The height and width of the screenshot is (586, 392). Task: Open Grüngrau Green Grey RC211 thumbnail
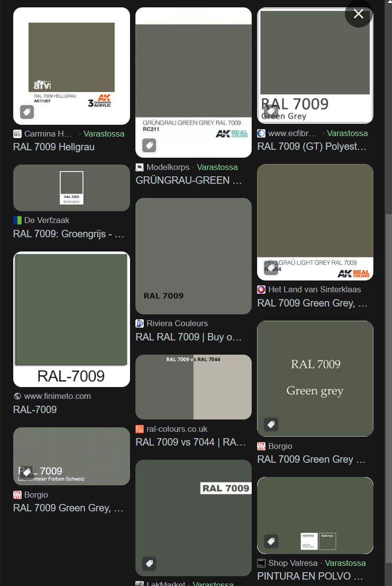[193, 83]
